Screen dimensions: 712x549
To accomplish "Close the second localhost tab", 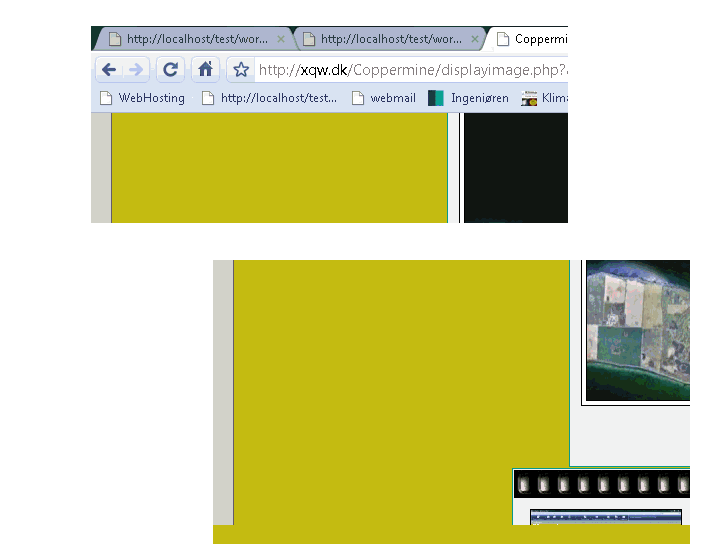I will [475, 40].
